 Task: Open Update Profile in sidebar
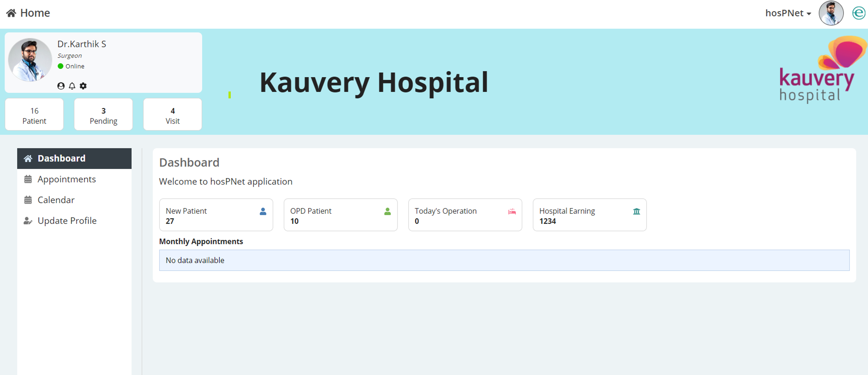74,221
